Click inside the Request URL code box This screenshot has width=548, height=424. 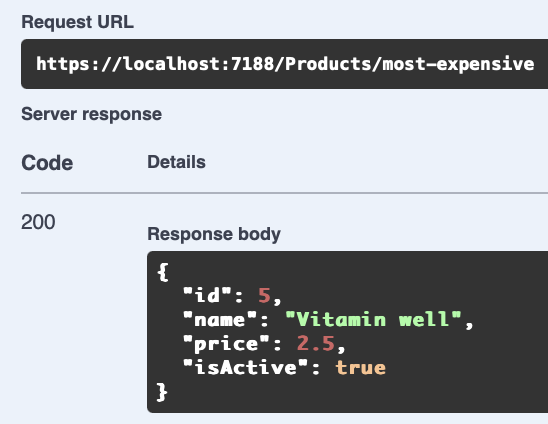(284, 64)
